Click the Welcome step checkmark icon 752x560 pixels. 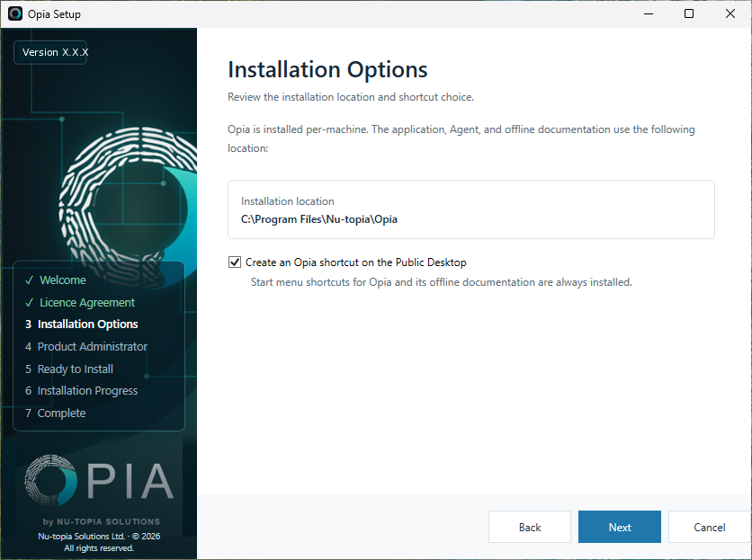point(30,280)
